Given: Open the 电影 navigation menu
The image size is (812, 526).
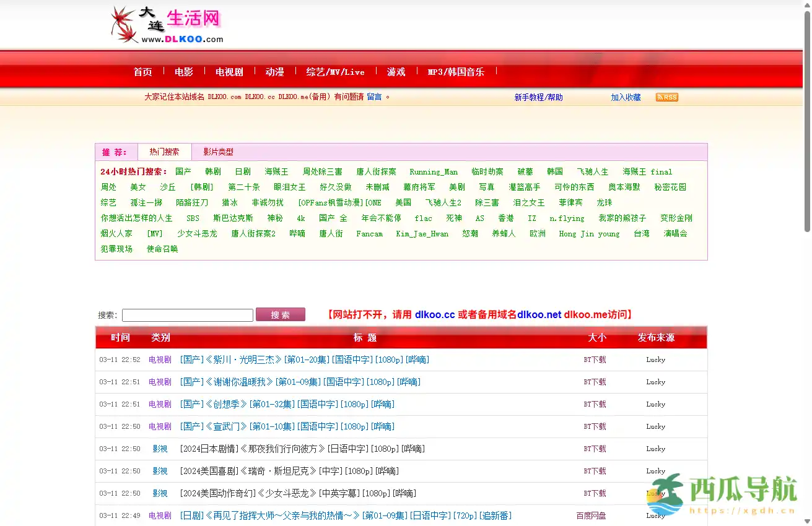Looking at the screenshot, I should point(183,72).
